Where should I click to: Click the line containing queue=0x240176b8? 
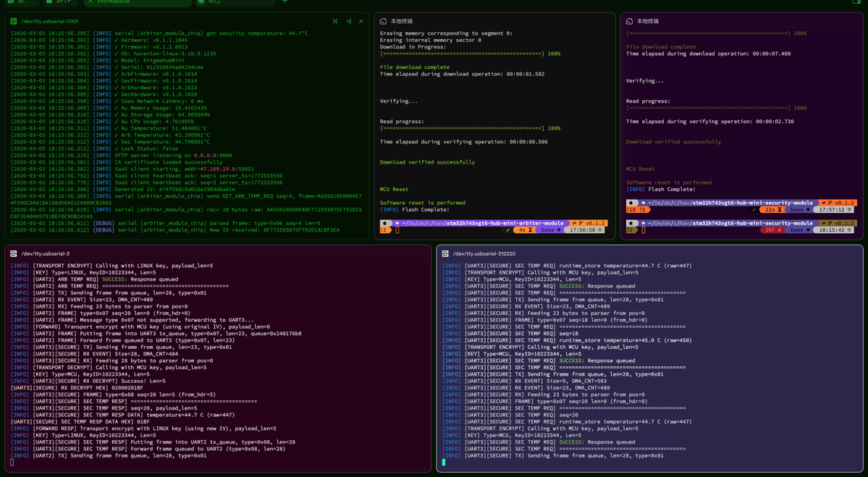coord(156,334)
